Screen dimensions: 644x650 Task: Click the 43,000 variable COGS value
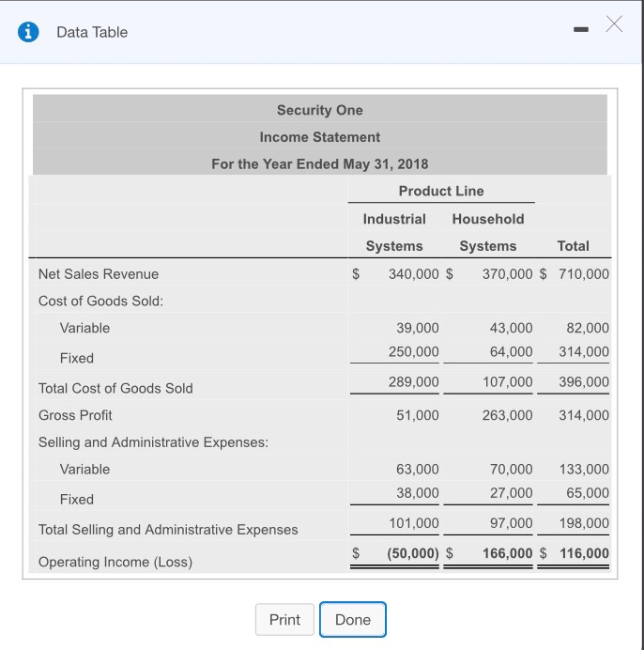pos(512,328)
